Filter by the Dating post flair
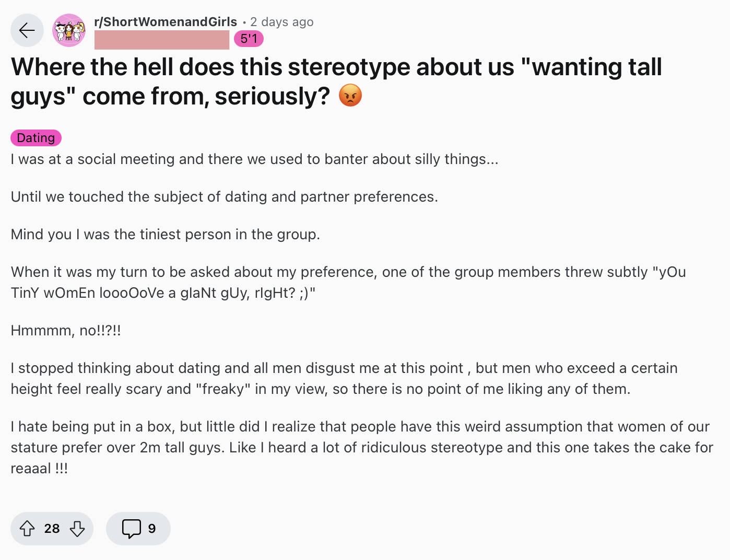Image resolution: width=730 pixels, height=560 pixels. [x=36, y=138]
